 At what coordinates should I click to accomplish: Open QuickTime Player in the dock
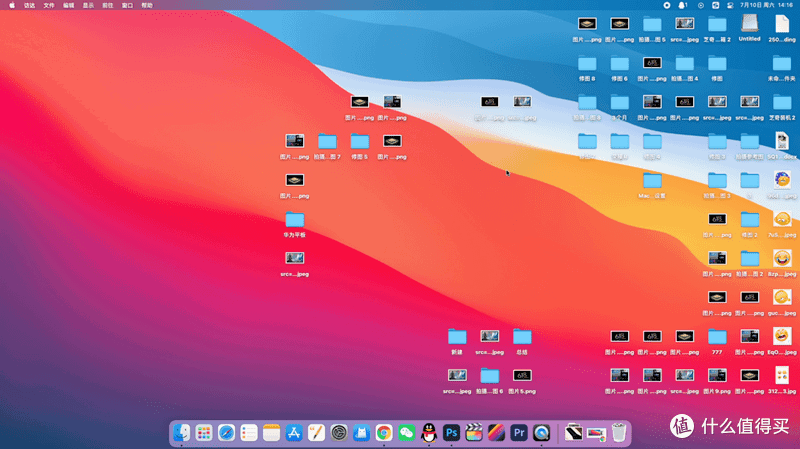pyautogui.click(x=541, y=433)
